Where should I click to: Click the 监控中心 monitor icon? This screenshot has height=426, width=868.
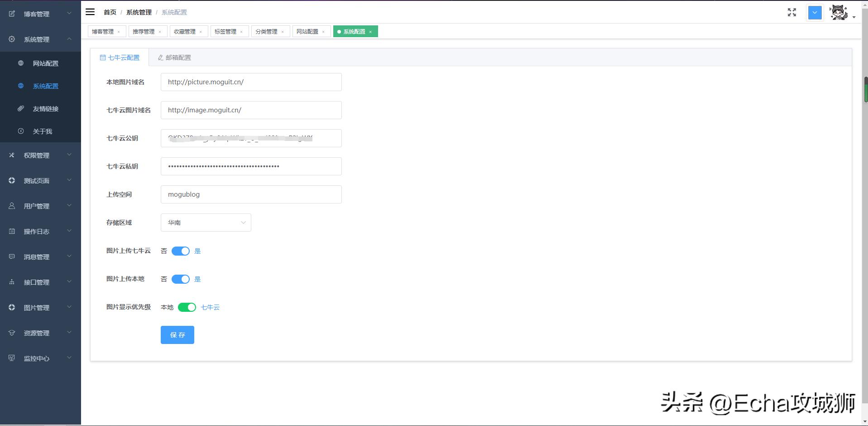[11, 358]
